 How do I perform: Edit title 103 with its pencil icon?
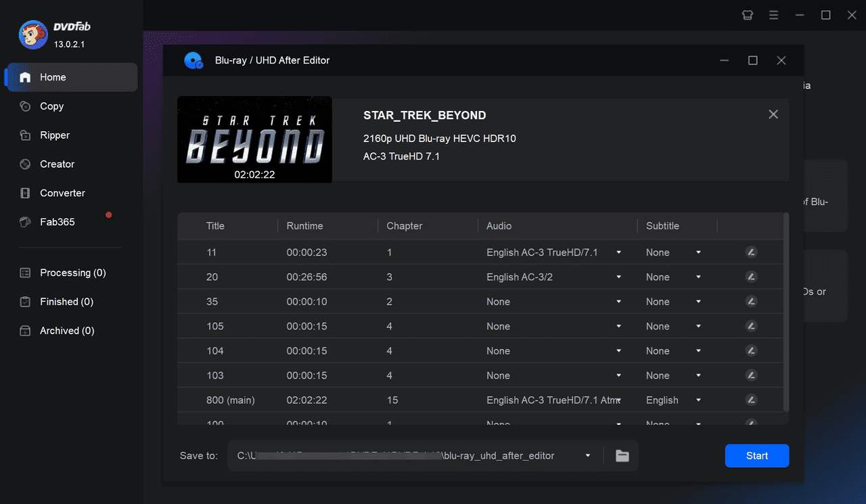point(751,375)
